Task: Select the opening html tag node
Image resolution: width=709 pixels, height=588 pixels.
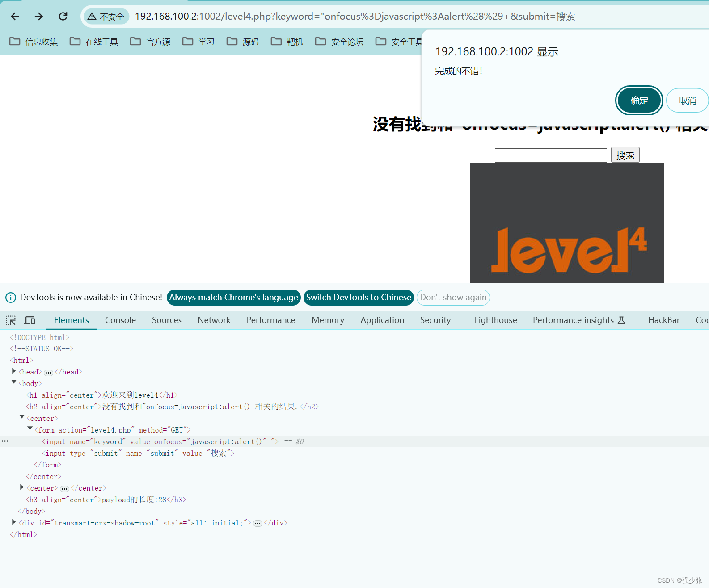Action: pos(21,360)
